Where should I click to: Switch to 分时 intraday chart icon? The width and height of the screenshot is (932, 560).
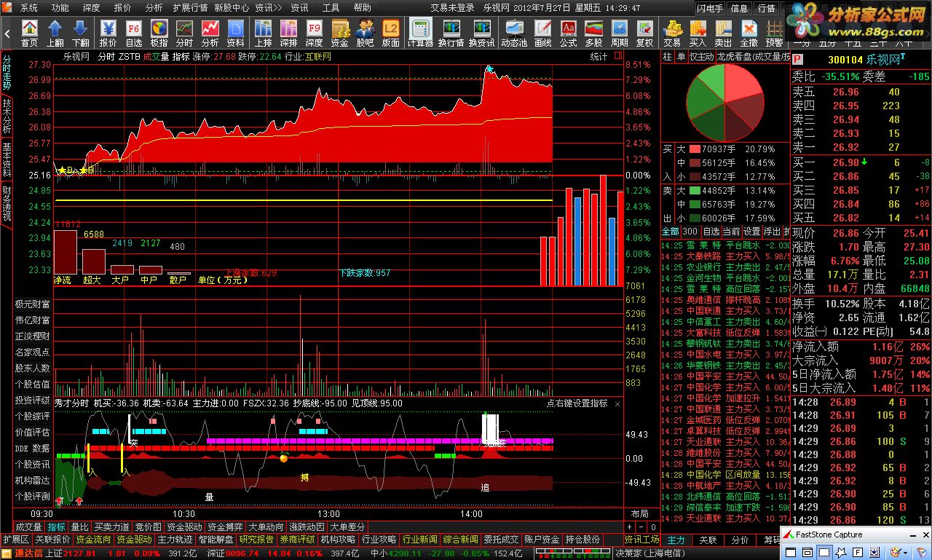click(x=184, y=33)
